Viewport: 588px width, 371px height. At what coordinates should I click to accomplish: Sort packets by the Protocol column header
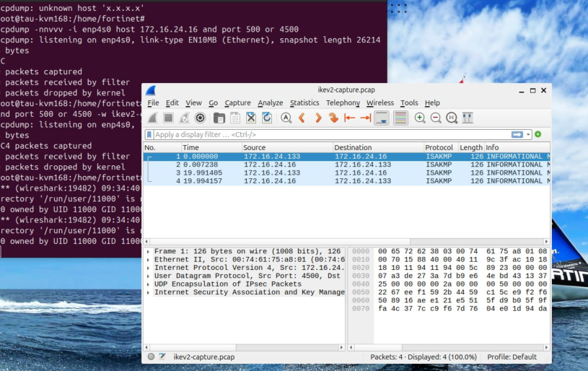[441, 147]
